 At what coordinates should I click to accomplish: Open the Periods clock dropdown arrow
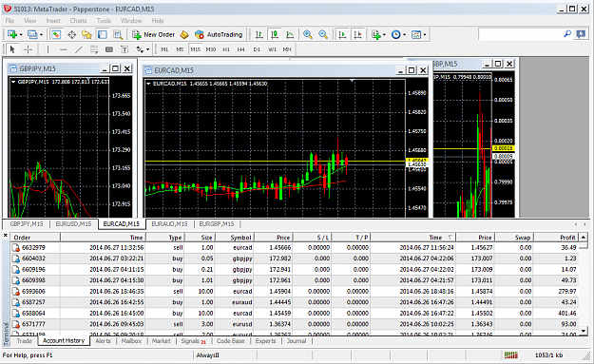point(404,35)
